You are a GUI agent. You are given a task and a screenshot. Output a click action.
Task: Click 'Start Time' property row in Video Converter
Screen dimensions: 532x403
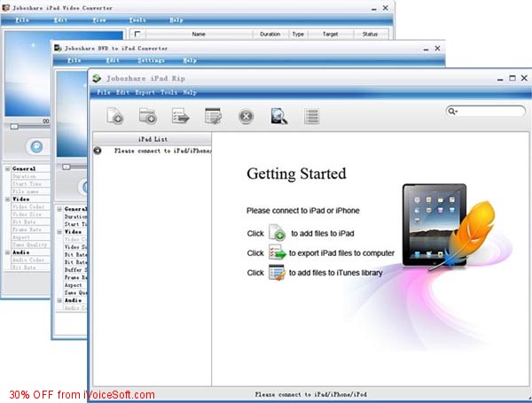[30, 183]
